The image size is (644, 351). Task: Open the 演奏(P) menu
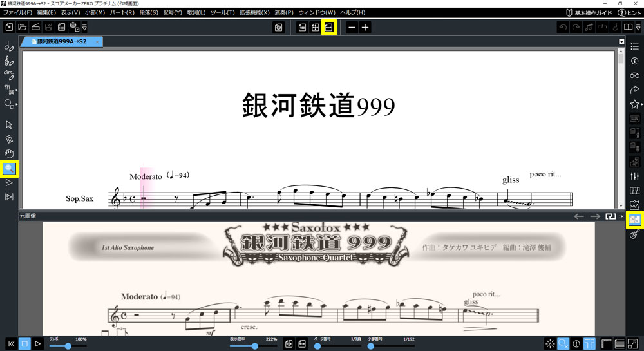pyautogui.click(x=284, y=12)
